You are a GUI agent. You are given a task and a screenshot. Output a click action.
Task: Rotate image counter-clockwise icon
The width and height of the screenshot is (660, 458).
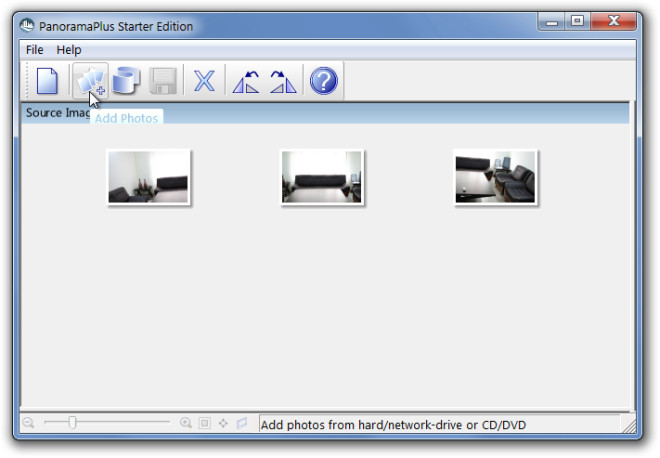point(246,81)
